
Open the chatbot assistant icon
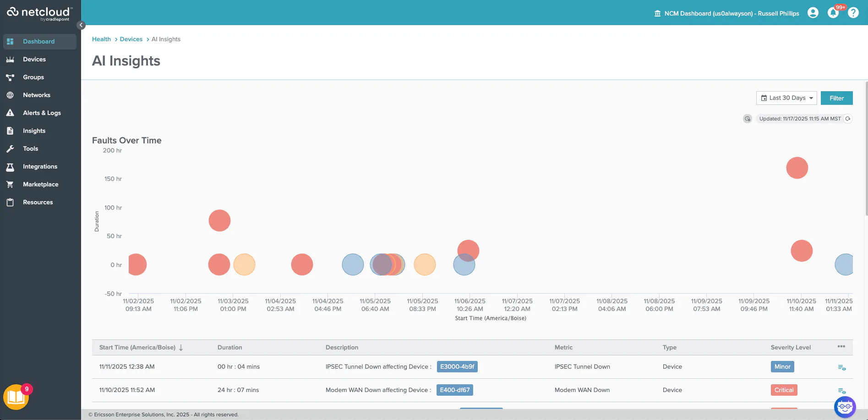[845, 407]
